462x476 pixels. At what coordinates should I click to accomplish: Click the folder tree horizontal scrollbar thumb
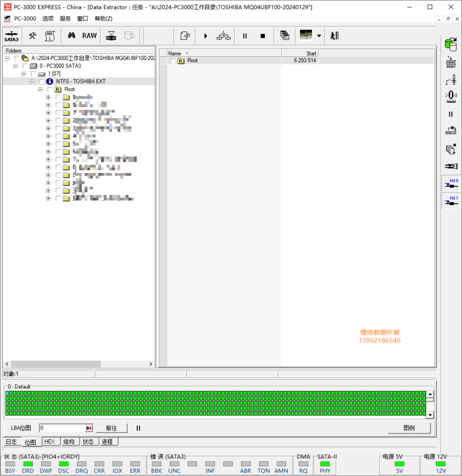click(x=56, y=364)
